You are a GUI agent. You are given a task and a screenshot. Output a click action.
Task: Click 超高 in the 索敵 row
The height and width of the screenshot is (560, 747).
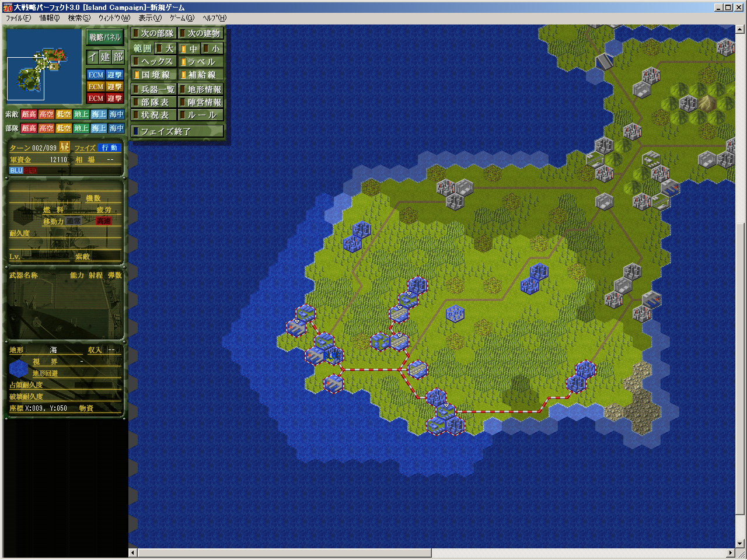29,114
